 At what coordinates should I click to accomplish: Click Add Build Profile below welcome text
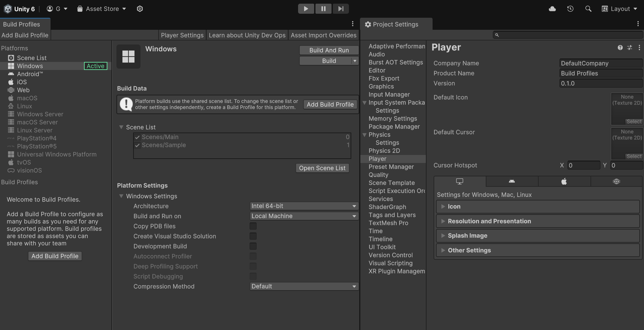pyautogui.click(x=55, y=256)
